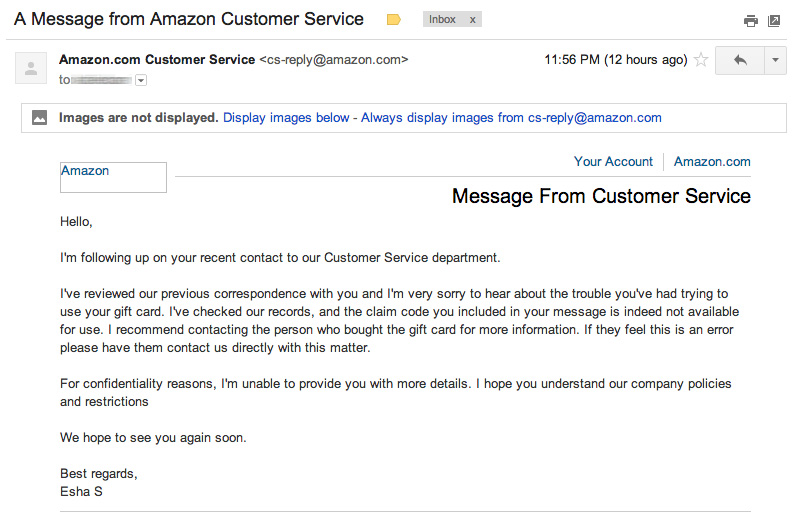Print the email with the printer icon
This screenshot has height=519, width=801.
coord(751,20)
